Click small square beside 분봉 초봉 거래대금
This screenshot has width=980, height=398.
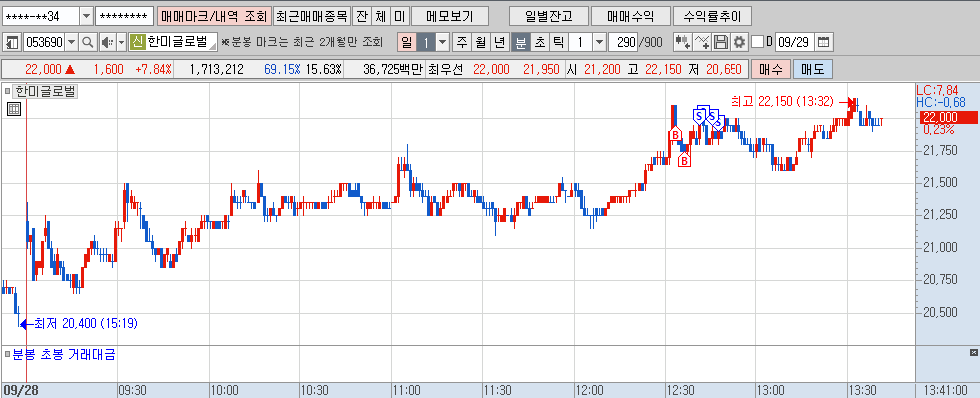tap(8, 355)
